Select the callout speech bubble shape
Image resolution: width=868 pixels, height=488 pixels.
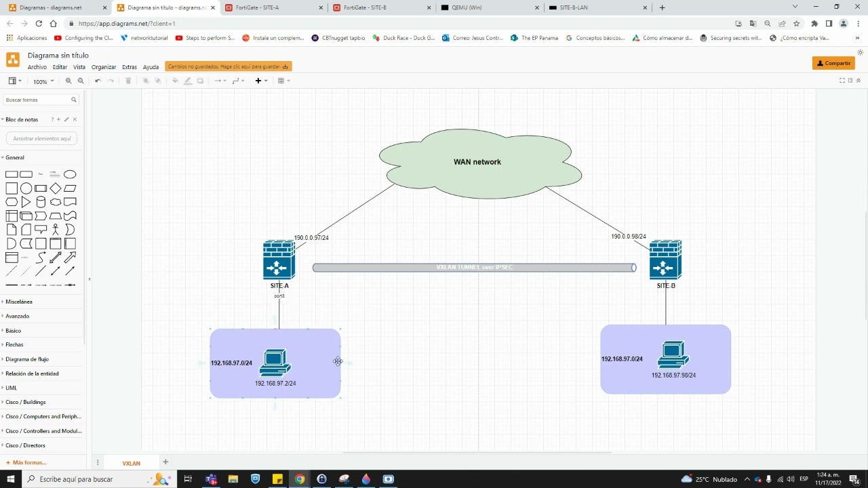pyautogui.click(x=41, y=230)
